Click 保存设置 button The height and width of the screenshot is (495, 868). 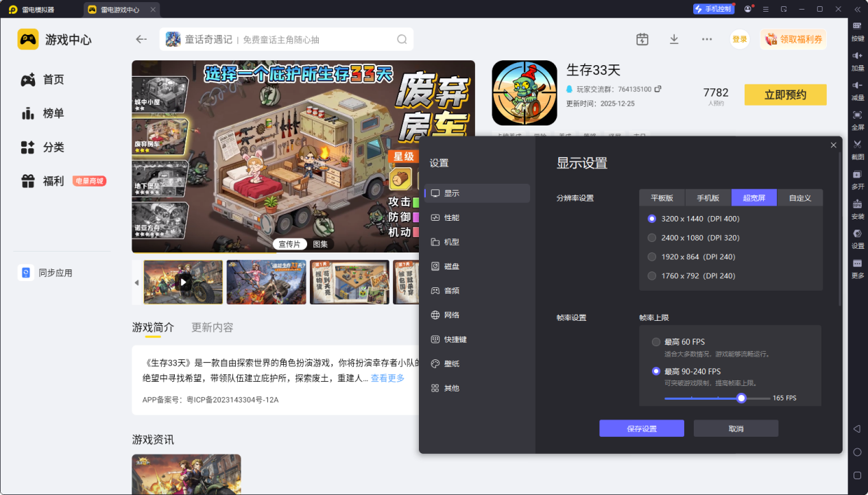[642, 428]
